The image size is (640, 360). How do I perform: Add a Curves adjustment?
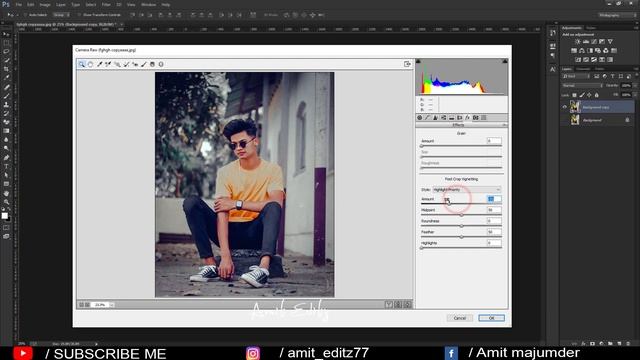(594, 42)
